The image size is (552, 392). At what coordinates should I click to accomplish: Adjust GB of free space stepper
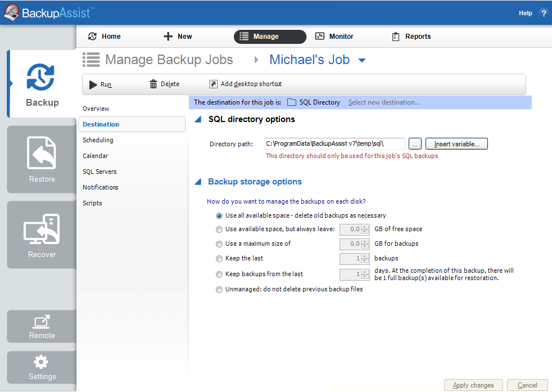[365, 229]
